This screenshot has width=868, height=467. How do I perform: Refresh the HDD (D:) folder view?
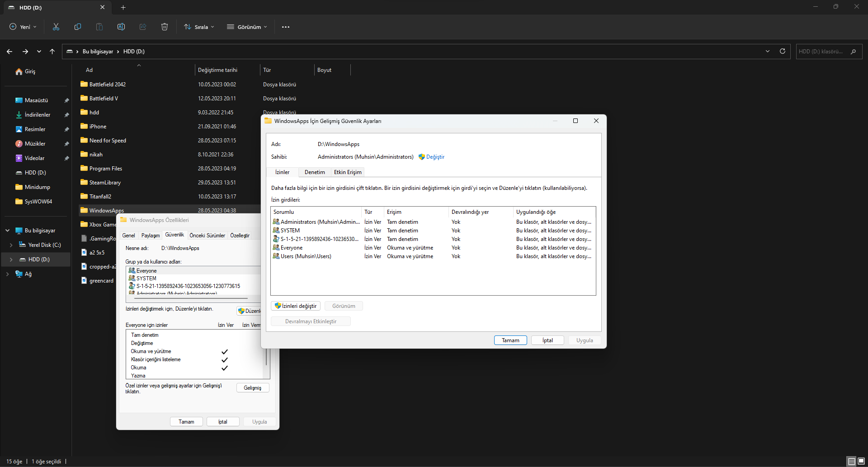(x=783, y=52)
